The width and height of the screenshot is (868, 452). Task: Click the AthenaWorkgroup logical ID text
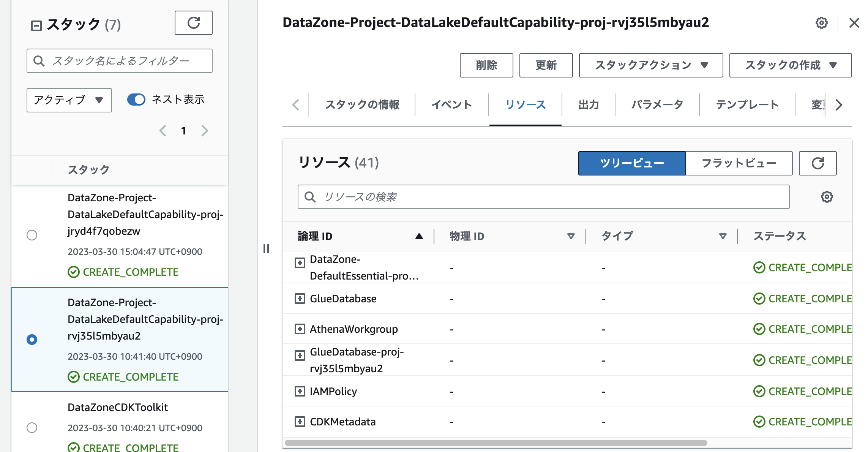tap(354, 329)
